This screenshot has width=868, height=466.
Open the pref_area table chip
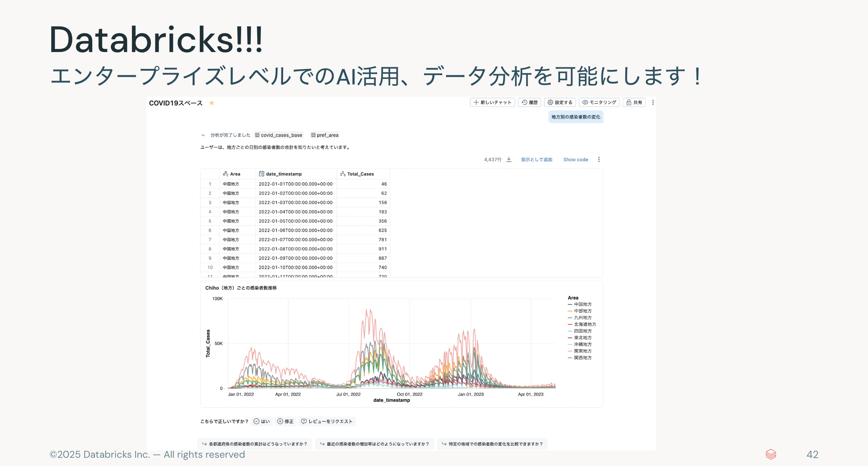point(325,135)
